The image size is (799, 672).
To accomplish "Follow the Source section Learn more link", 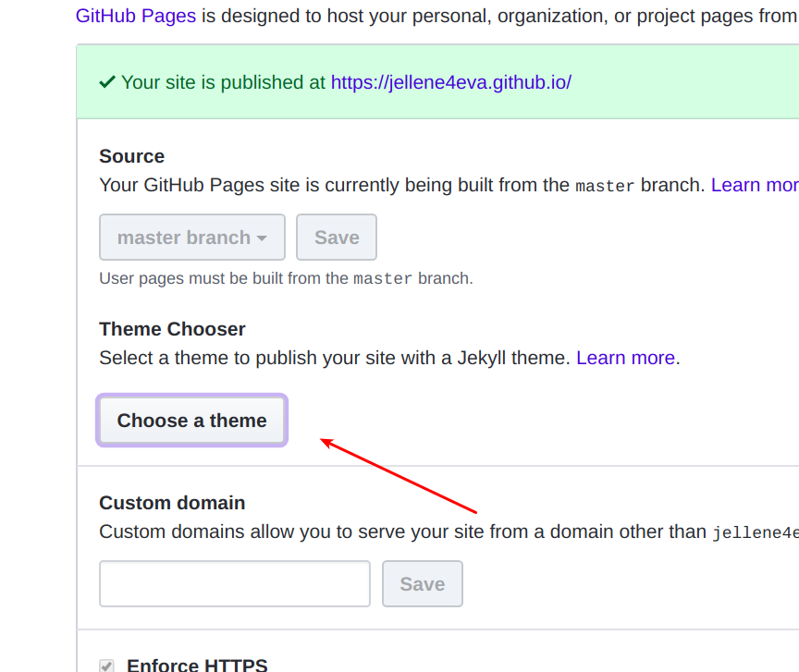I will point(755,185).
